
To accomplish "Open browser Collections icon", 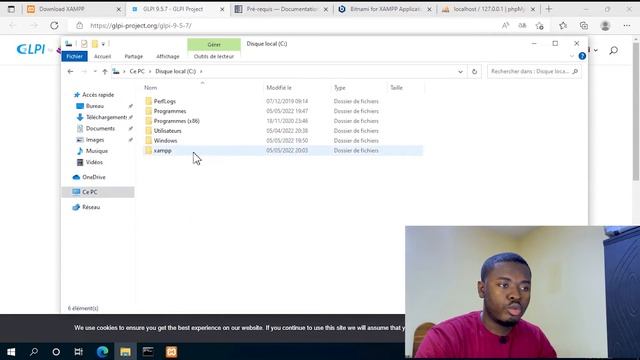I will [584, 26].
